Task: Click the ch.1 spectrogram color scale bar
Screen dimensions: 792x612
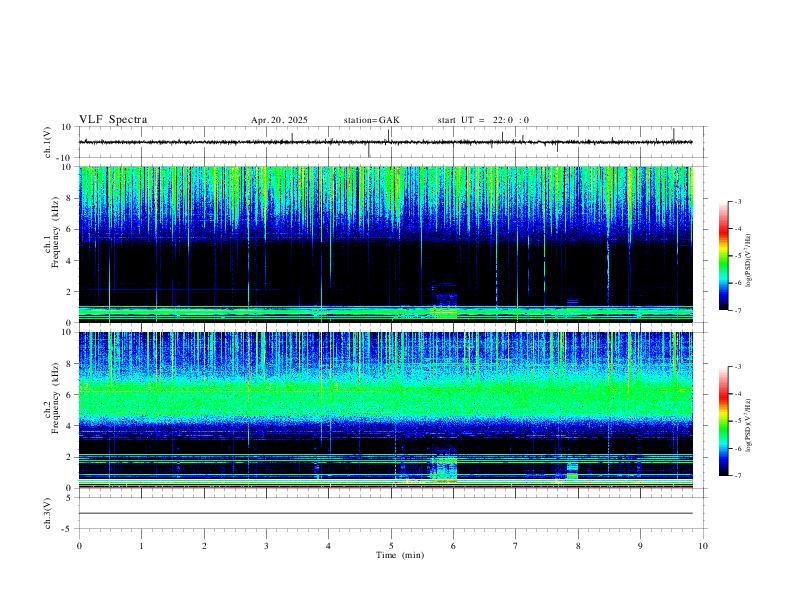Action: click(723, 256)
